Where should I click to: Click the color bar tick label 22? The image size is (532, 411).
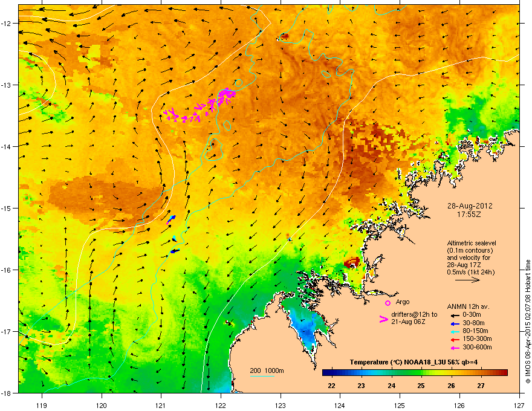(x=331, y=386)
